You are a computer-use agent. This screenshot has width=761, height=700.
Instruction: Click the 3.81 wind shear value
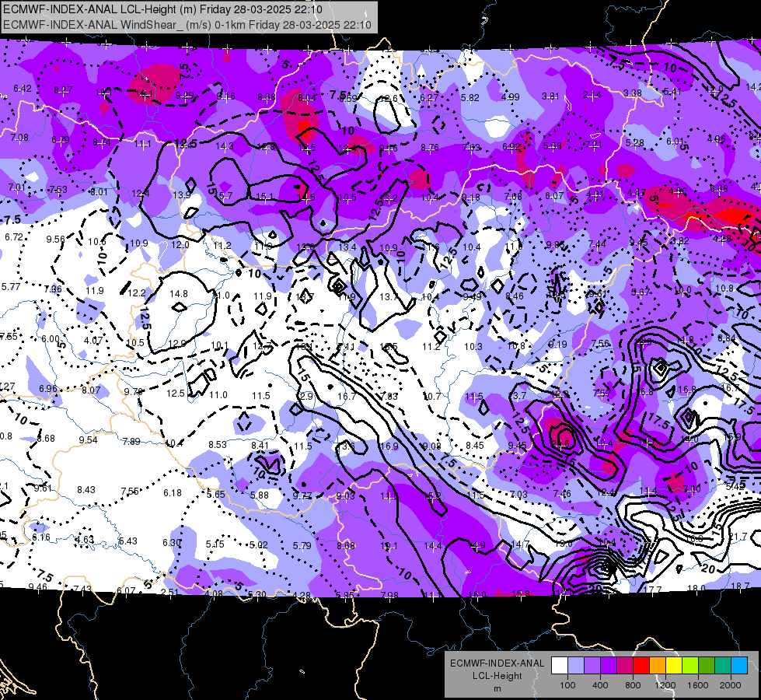pyautogui.click(x=551, y=96)
